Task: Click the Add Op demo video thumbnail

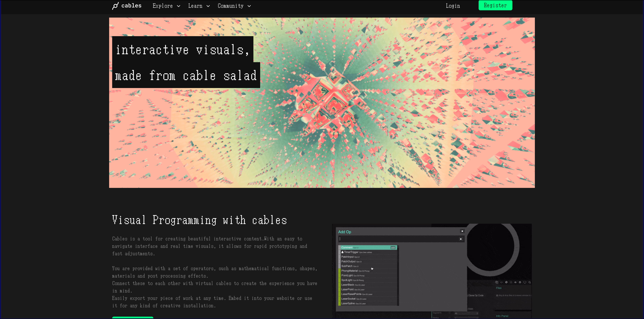Action: click(432, 271)
